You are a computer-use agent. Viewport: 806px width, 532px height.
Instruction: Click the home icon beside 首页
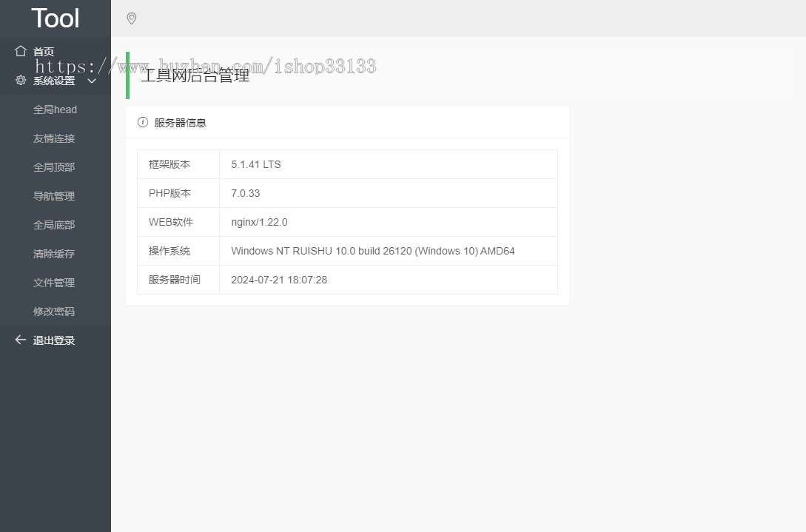21,51
